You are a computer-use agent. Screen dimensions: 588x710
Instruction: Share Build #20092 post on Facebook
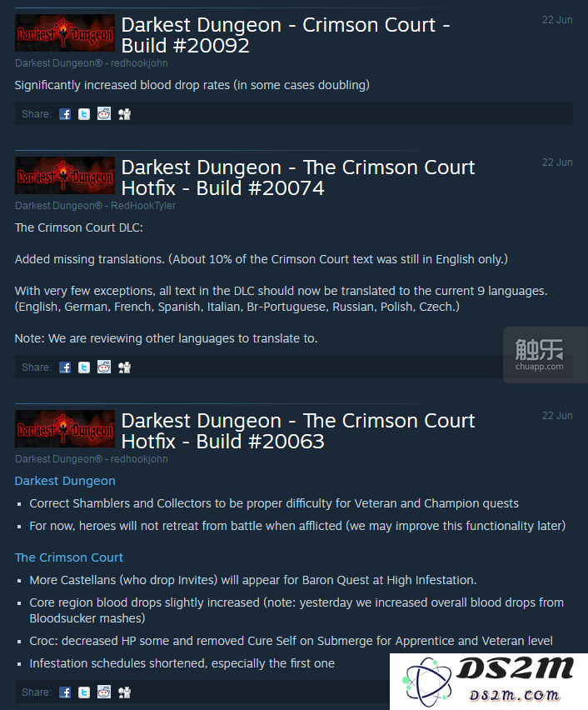pos(65,114)
